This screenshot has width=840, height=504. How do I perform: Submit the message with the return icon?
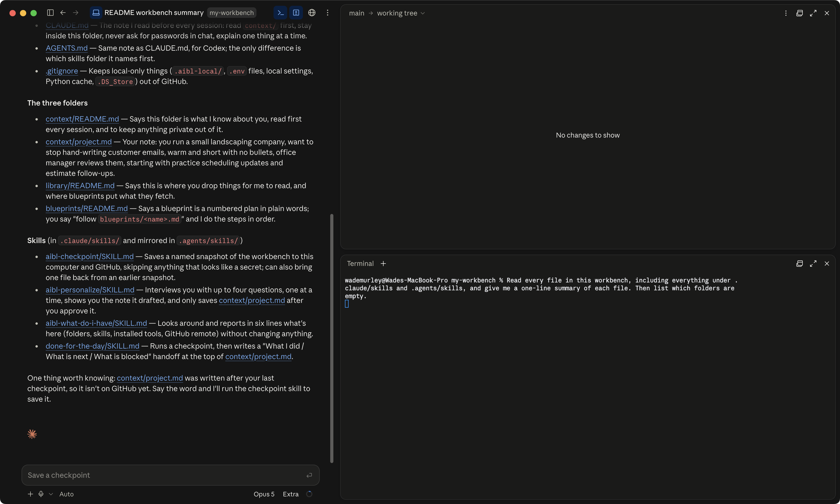point(309,475)
